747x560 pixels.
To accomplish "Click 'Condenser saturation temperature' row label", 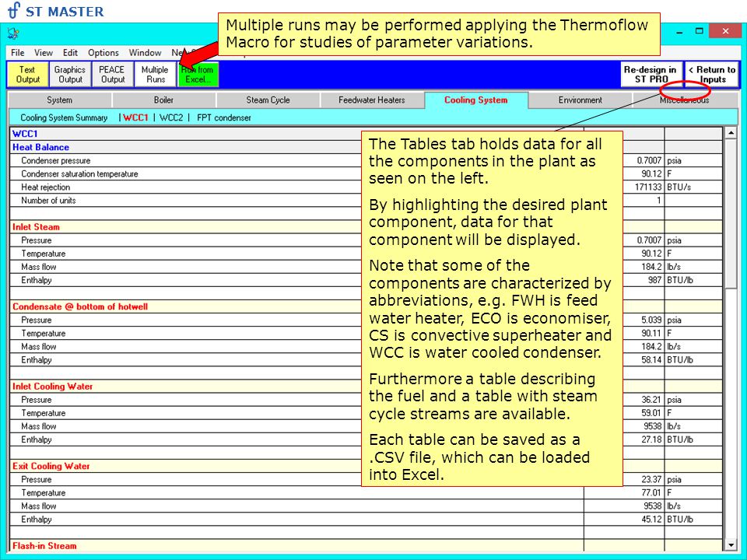I will click(x=79, y=173).
